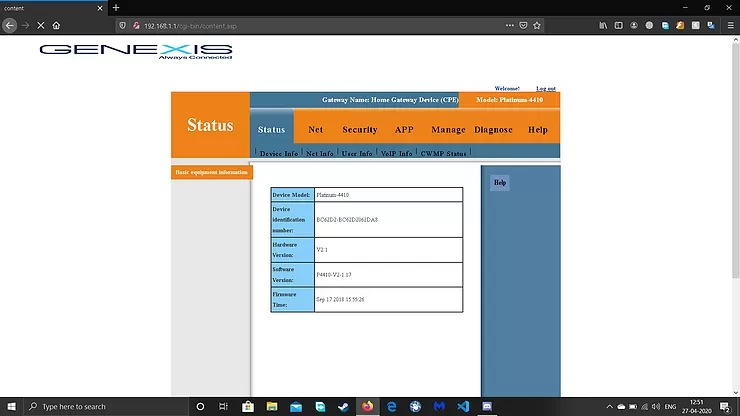Click the Help button in right panel

point(500,182)
